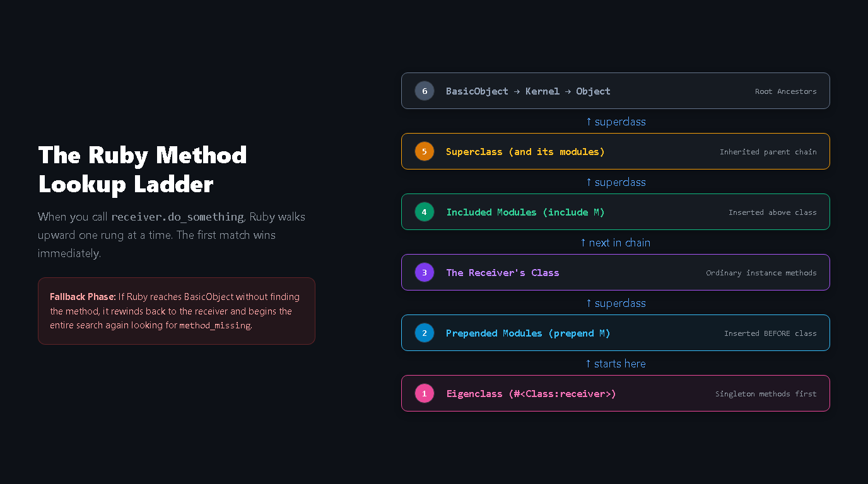Screen dimensions: 868x484
Task: Click the gray number 6 circle badge
Action: tap(425, 91)
